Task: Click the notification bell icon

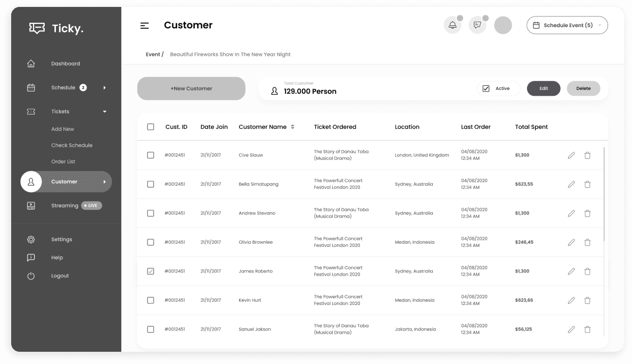Action: (452, 24)
